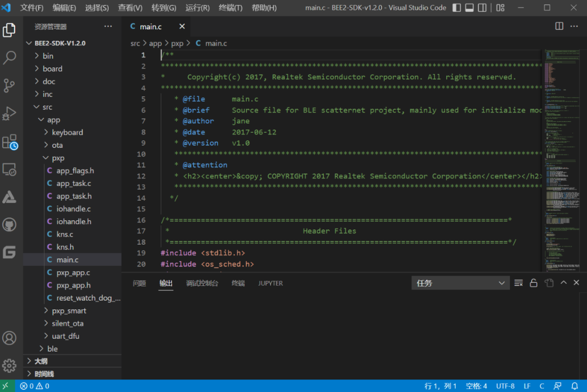
Task: Open the Remote Explorer view
Action: [9, 170]
